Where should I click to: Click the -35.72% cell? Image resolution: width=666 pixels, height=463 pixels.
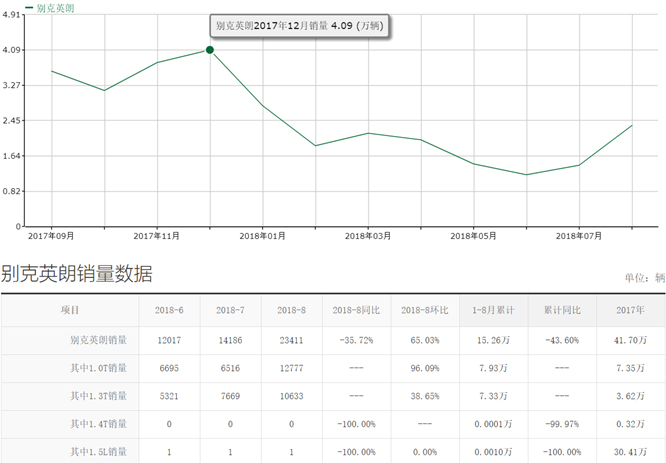pyautogui.click(x=356, y=341)
